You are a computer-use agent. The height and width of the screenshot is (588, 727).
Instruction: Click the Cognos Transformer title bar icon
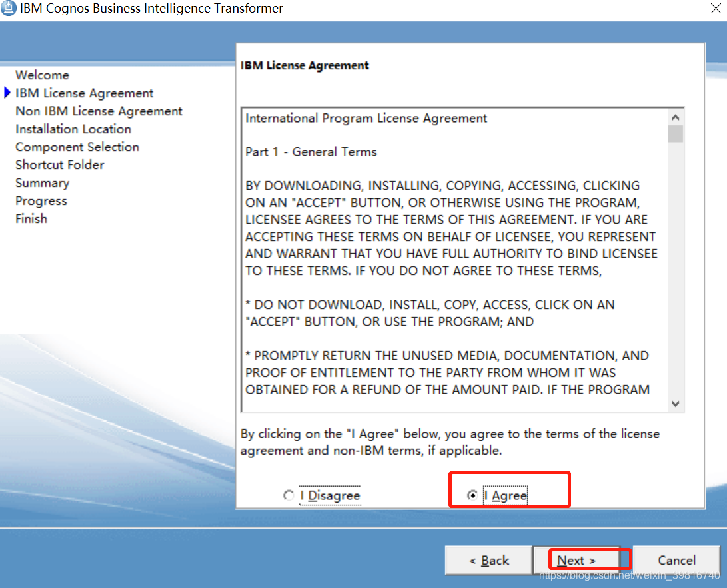tap(9, 9)
